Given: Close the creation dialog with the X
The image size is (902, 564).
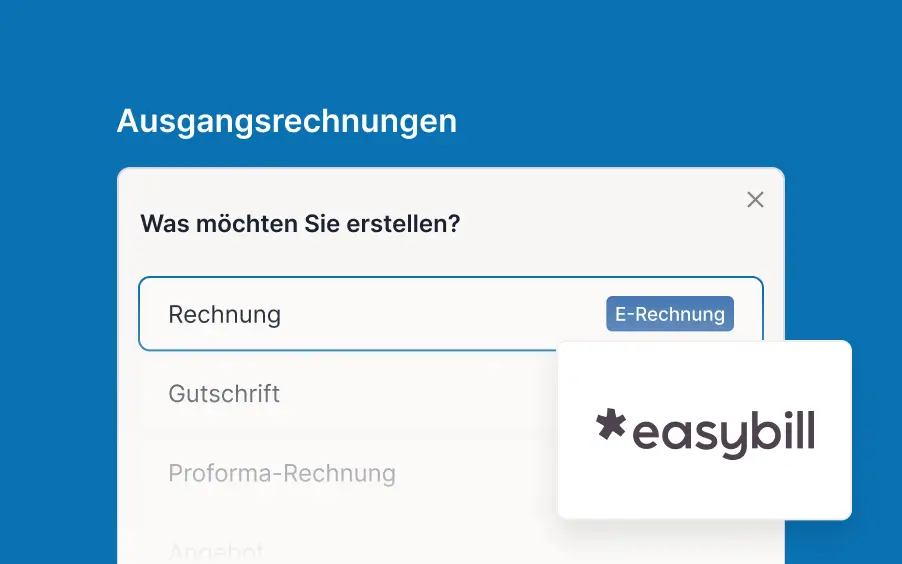Looking at the screenshot, I should (x=755, y=200).
